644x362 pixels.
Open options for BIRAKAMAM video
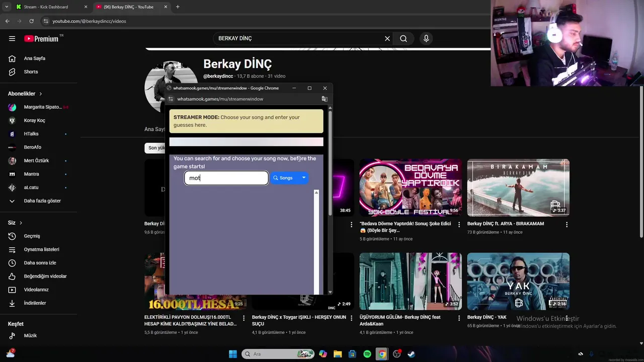pos(567,225)
